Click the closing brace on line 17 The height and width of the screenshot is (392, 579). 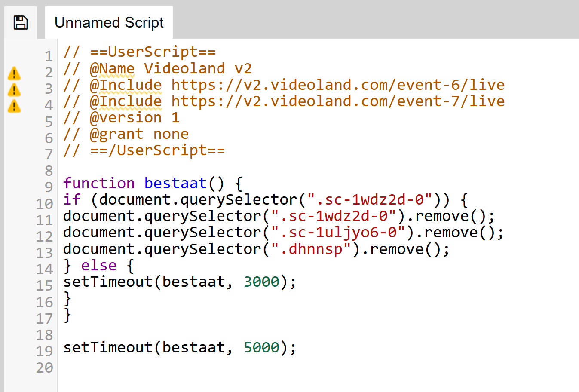point(67,315)
